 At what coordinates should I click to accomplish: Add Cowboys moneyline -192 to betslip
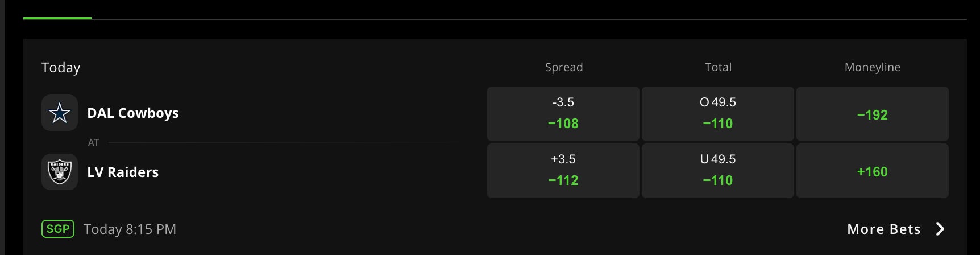coord(872,114)
